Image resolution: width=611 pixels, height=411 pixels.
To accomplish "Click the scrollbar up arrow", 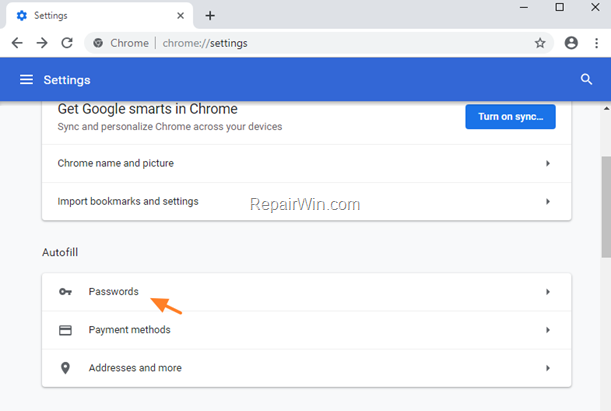I will point(606,108).
